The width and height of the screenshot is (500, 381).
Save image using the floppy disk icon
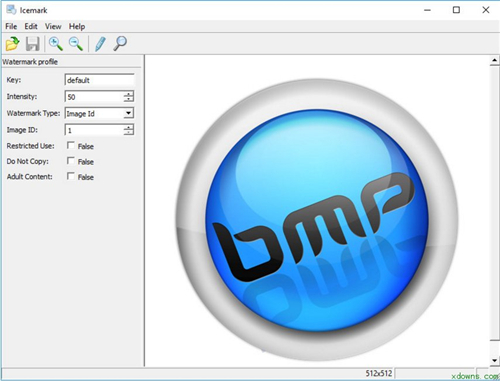pos(32,44)
